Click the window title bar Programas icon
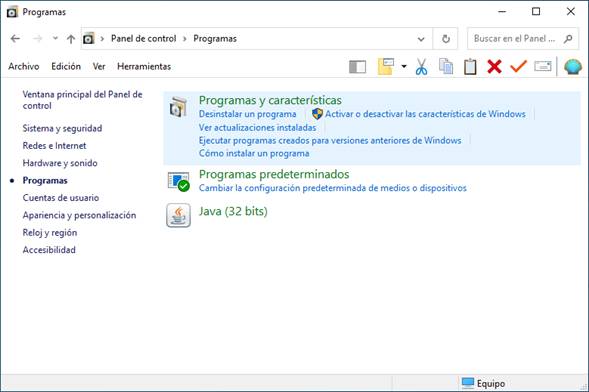Screen dimensions: 589x392 point(12,12)
